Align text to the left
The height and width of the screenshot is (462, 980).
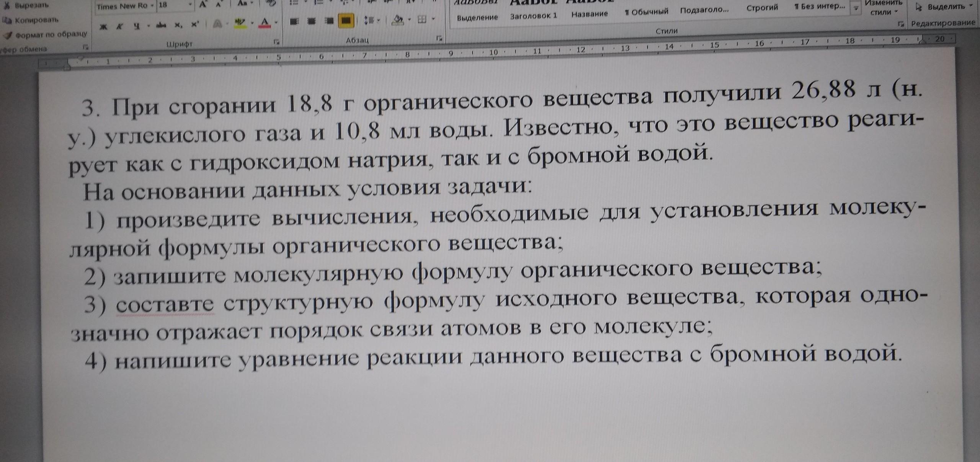[x=294, y=21]
